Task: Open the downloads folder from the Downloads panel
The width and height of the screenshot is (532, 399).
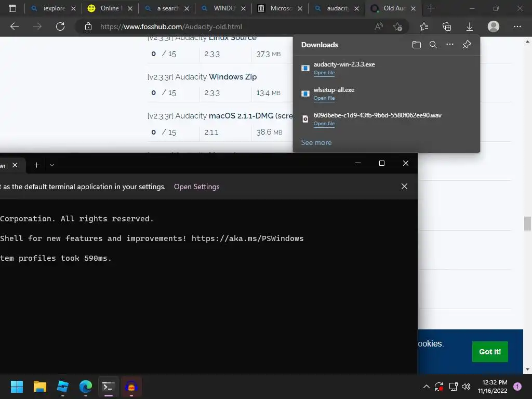Action: point(417,45)
